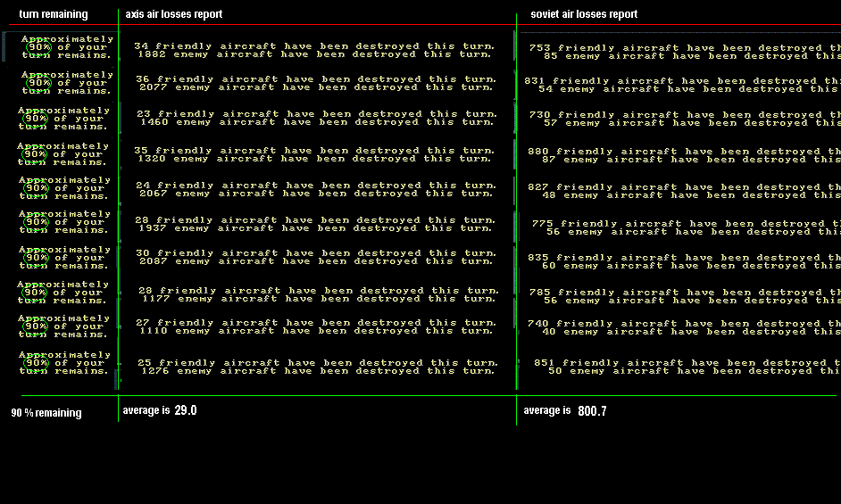
Task: Click the '2077 enemy aircraft' axis line
Action: [x=316, y=87]
